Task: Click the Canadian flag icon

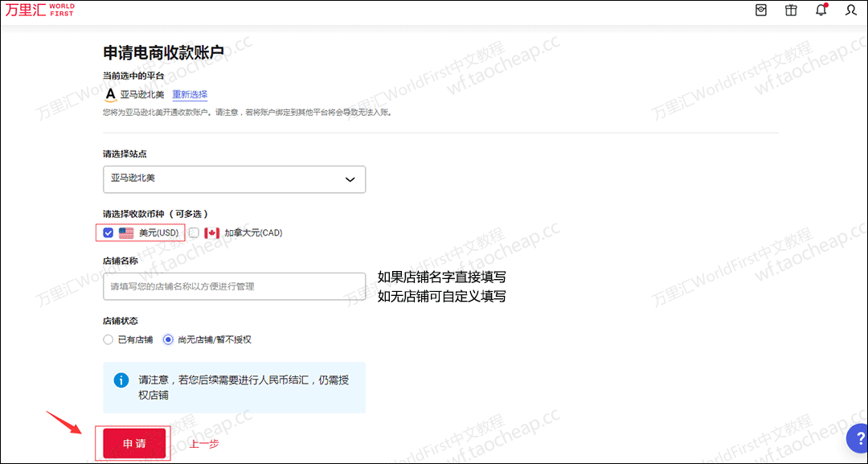Action: tap(212, 233)
